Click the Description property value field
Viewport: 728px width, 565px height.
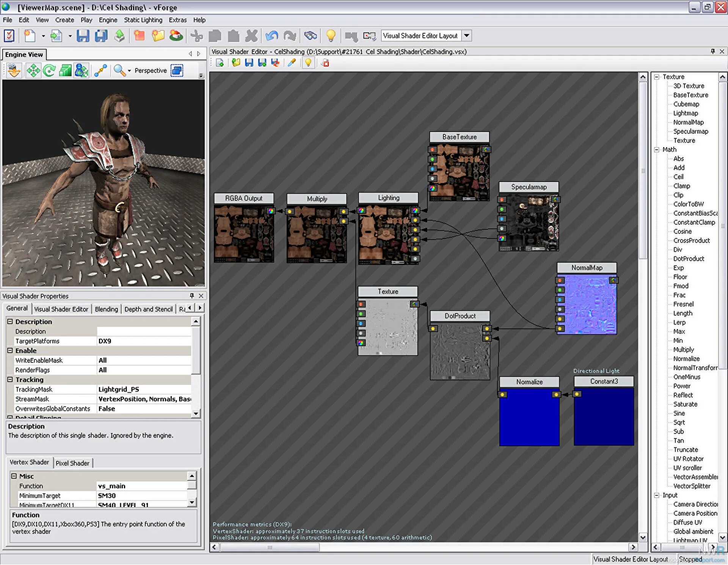pos(144,332)
